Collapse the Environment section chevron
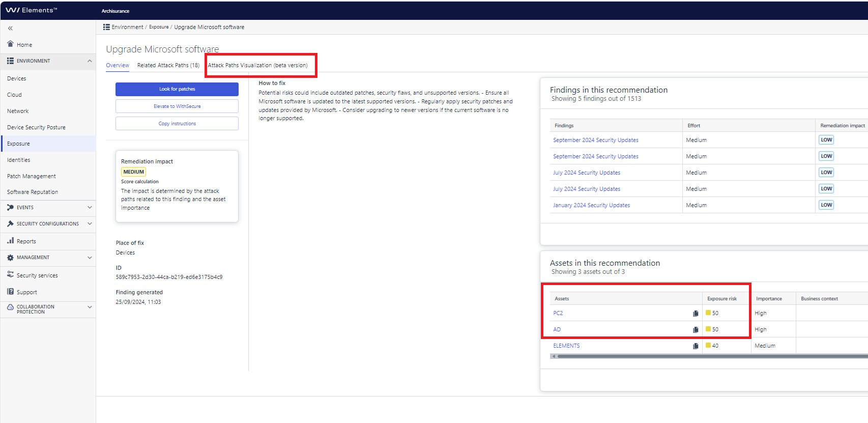Screen dimensions: 868x423 90,61
